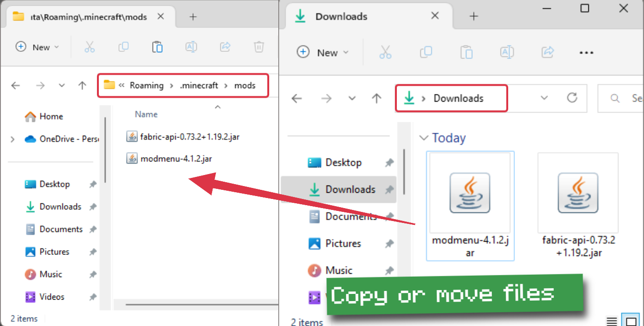Image resolution: width=644 pixels, height=326 pixels.
Task: Click the Paste icon in Downloads toolbar
Action: coord(466,52)
